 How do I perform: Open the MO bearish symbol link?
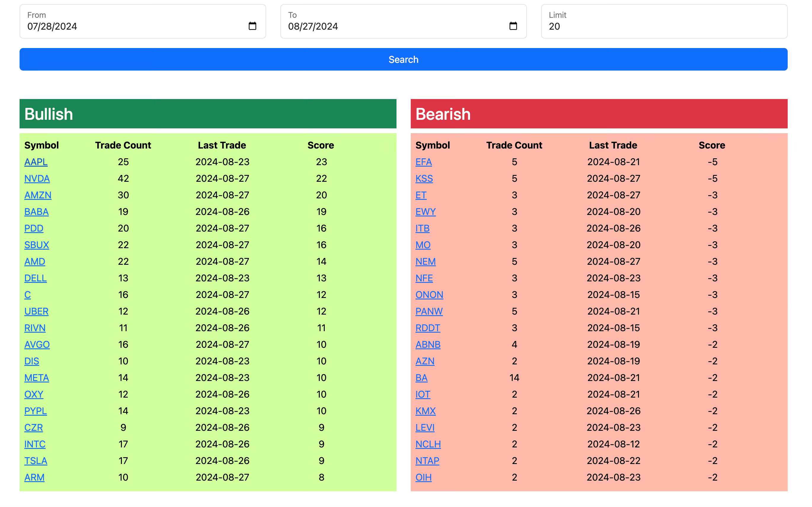point(423,245)
